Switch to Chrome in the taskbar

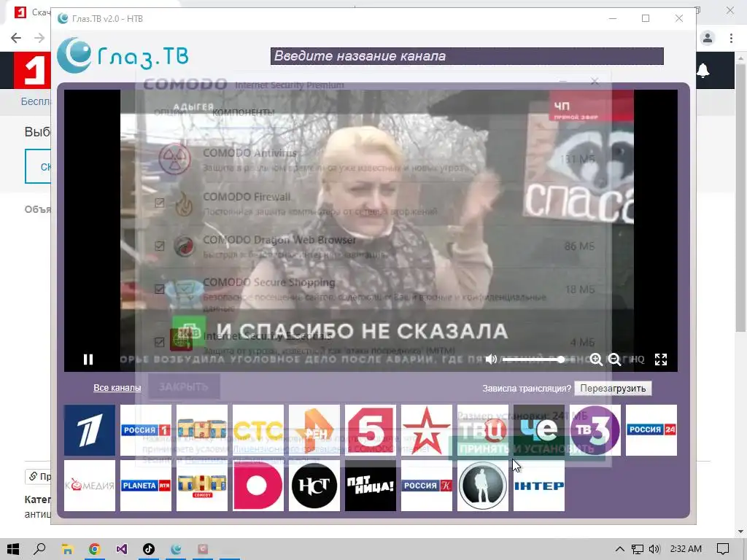point(94,549)
